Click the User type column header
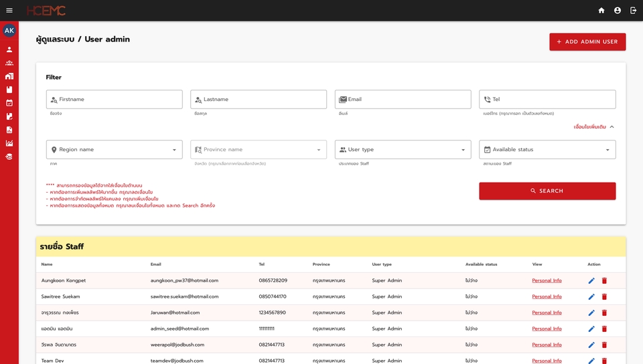 pos(382,264)
